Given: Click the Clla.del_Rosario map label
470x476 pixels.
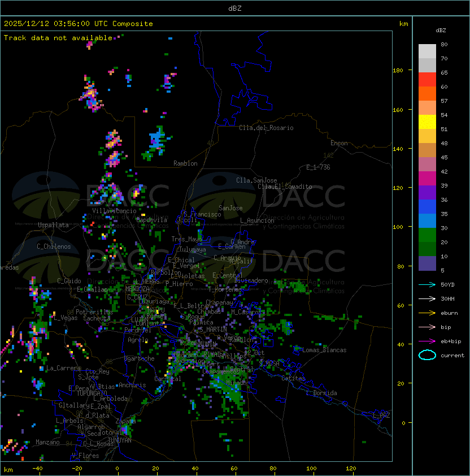Looking at the screenshot, I should point(266,128).
